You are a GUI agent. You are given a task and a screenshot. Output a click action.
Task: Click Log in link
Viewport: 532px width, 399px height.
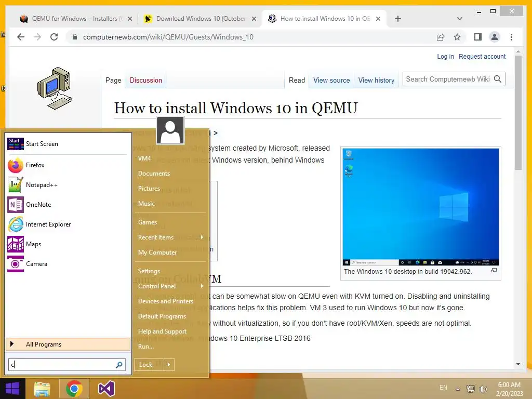point(445,56)
